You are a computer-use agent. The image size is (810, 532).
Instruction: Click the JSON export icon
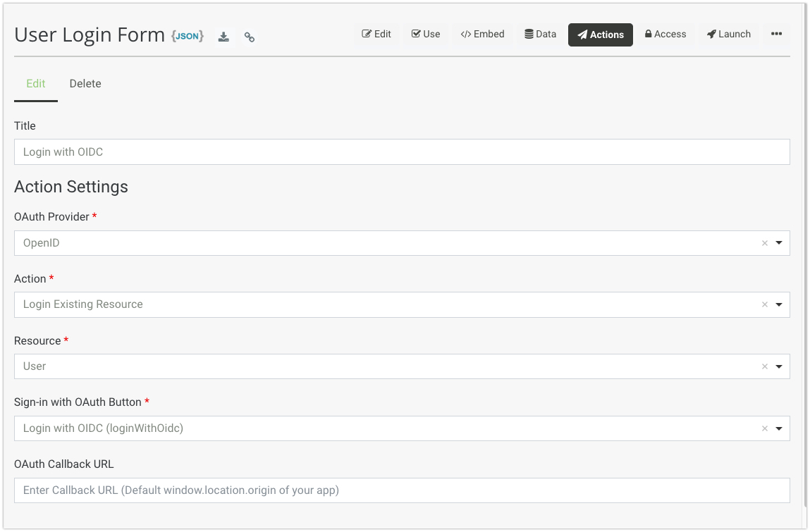(188, 36)
